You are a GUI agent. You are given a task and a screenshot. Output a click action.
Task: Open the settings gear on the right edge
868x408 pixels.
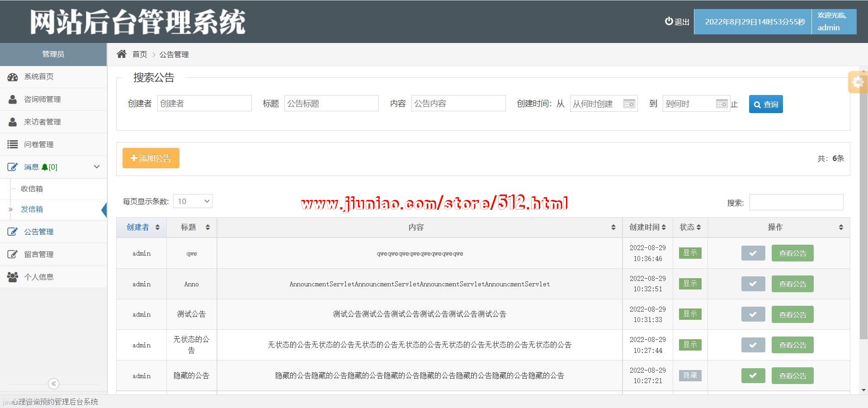click(x=858, y=82)
